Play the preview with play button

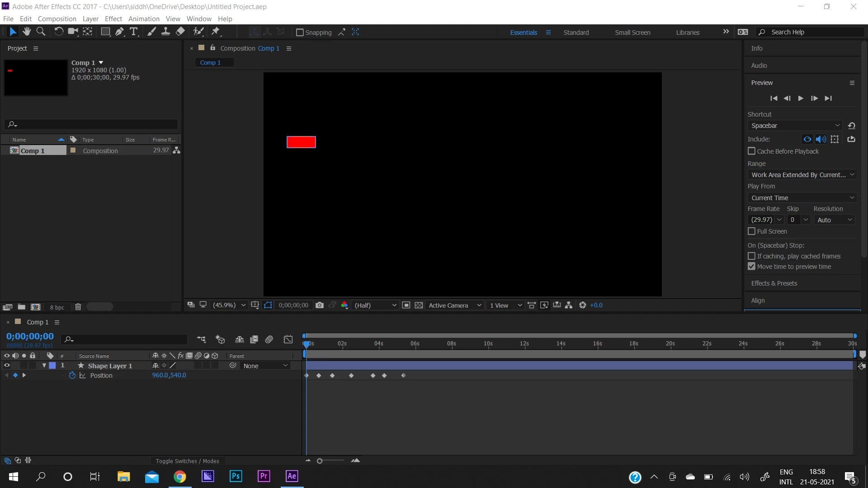(801, 99)
